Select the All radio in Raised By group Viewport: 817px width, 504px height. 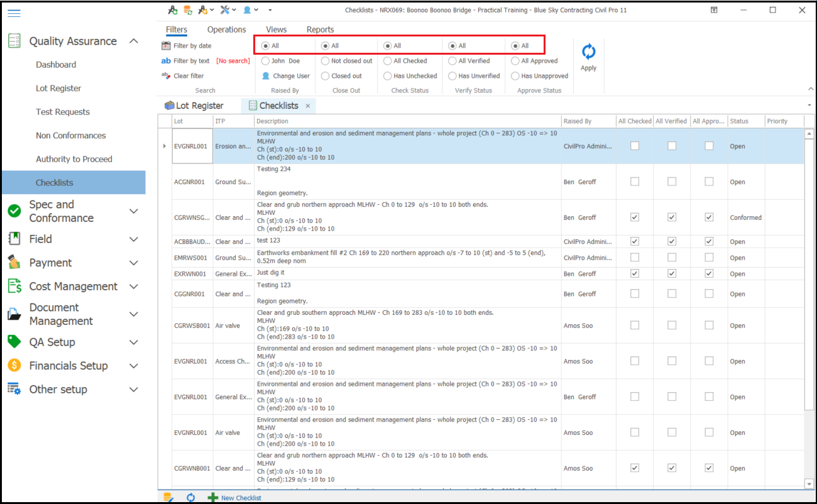(266, 46)
